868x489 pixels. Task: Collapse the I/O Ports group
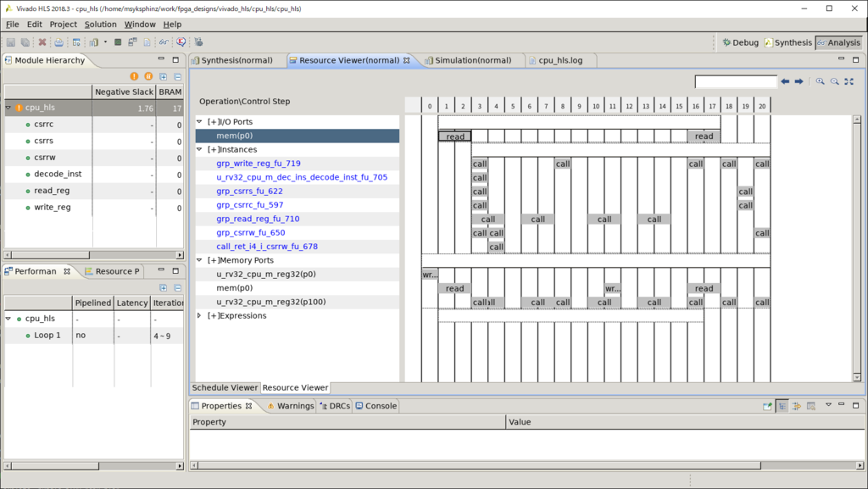coord(199,122)
